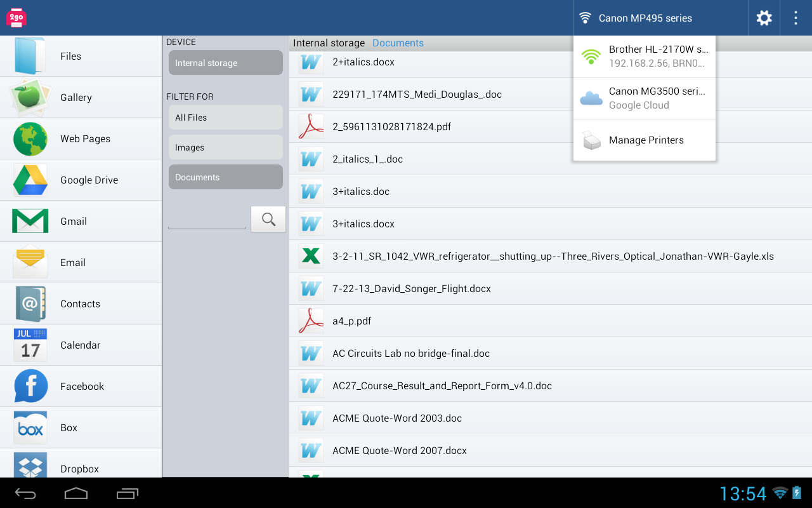Click the search magnifier button
The image size is (812, 508).
pos(268,219)
